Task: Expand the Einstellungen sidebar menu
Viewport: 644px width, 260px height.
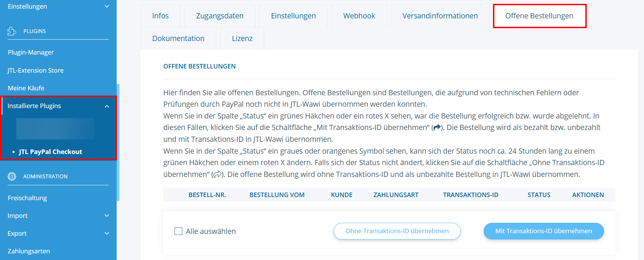Action: coord(107,7)
